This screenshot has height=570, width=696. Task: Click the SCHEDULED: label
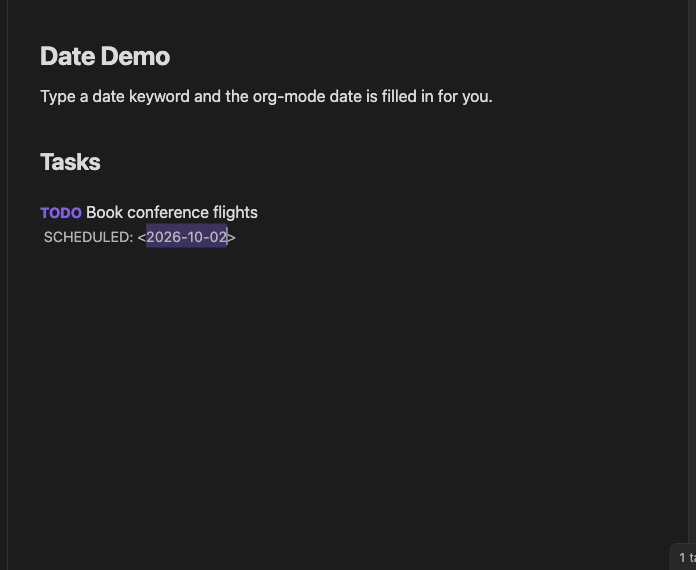tap(88, 237)
